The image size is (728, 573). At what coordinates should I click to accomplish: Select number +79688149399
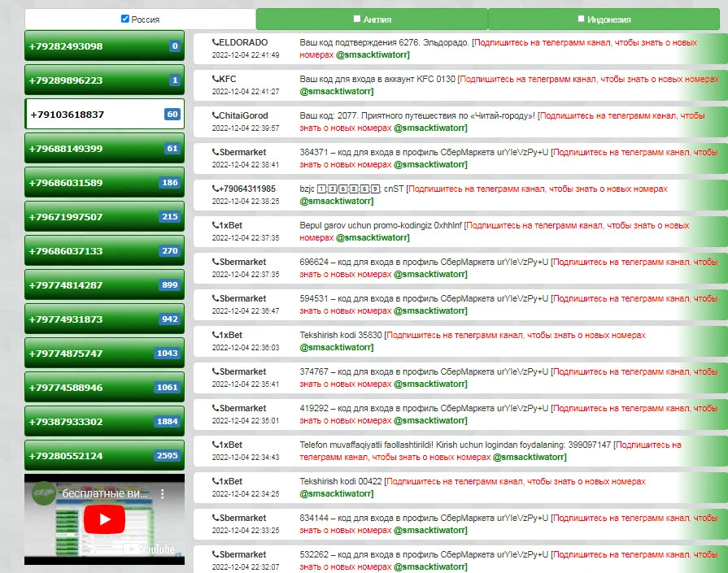click(x=104, y=149)
